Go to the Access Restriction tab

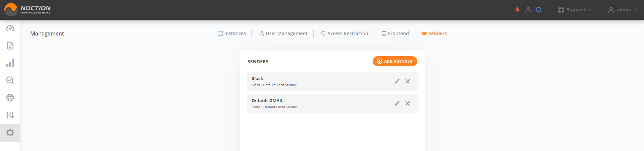(x=344, y=33)
